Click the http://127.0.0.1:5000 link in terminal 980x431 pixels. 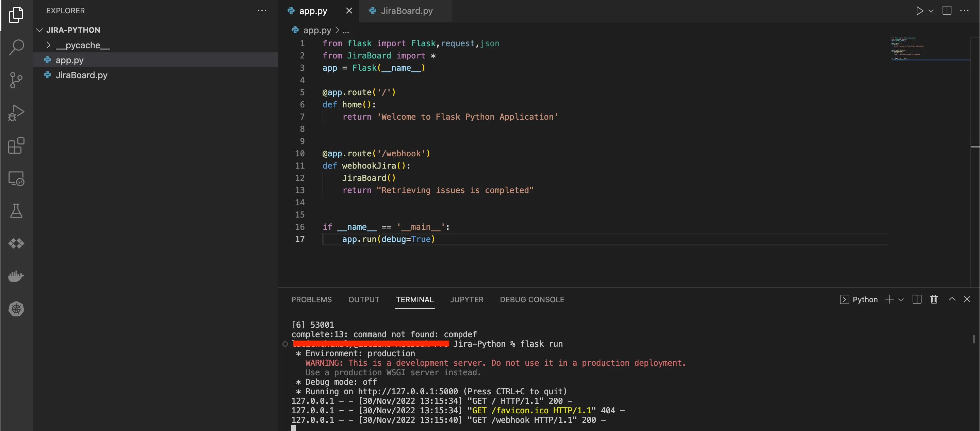tap(408, 392)
